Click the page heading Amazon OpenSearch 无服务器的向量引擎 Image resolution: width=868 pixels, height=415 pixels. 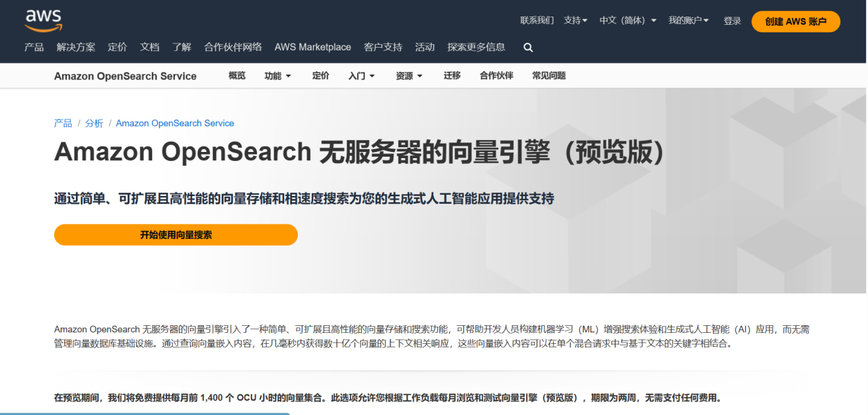coord(359,153)
